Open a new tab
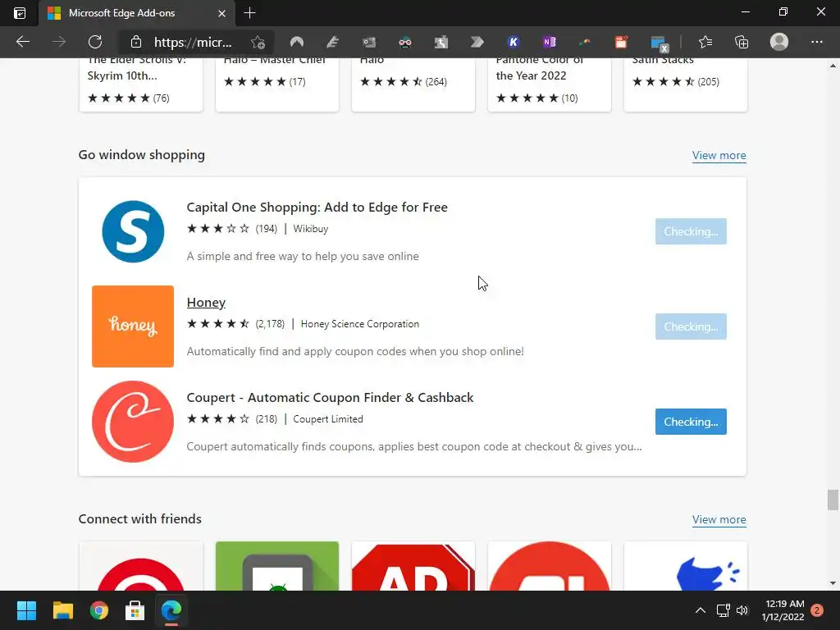The image size is (840, 630). [249, 13]
